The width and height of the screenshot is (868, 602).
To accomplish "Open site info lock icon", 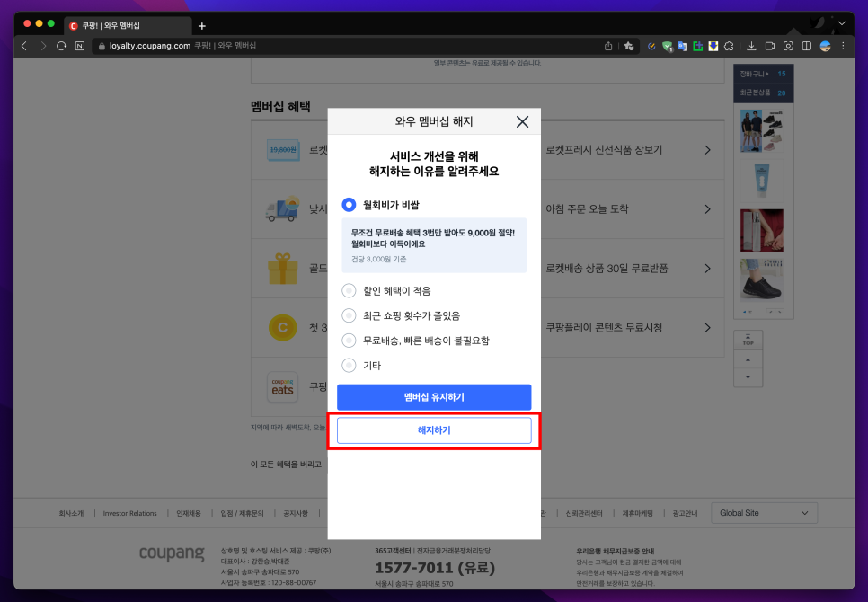I will (102, 46).
